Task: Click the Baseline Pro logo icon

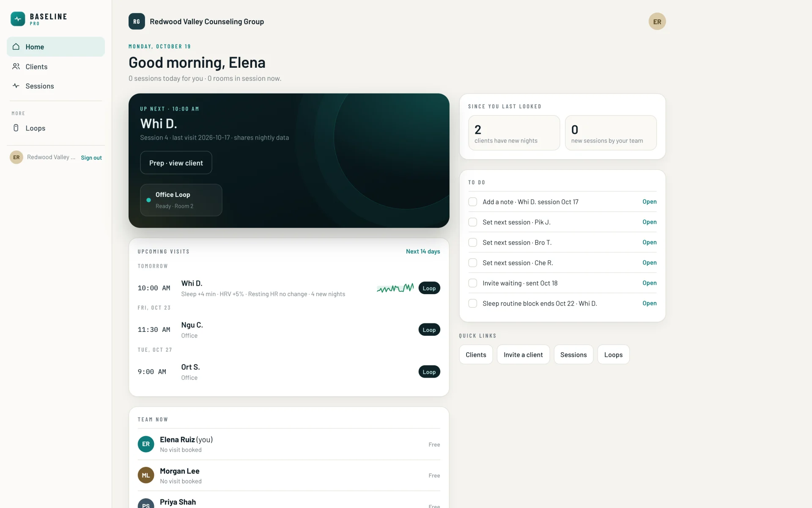Action: tap(18, 19)
